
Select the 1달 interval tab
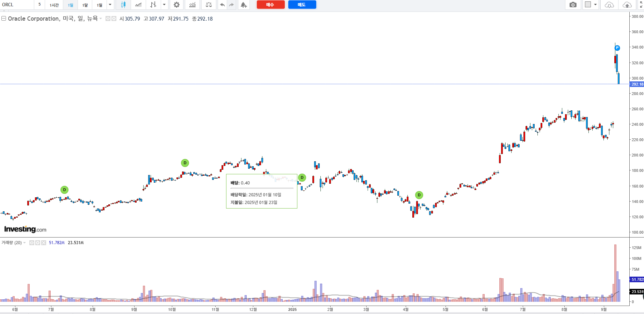(85, 5)
